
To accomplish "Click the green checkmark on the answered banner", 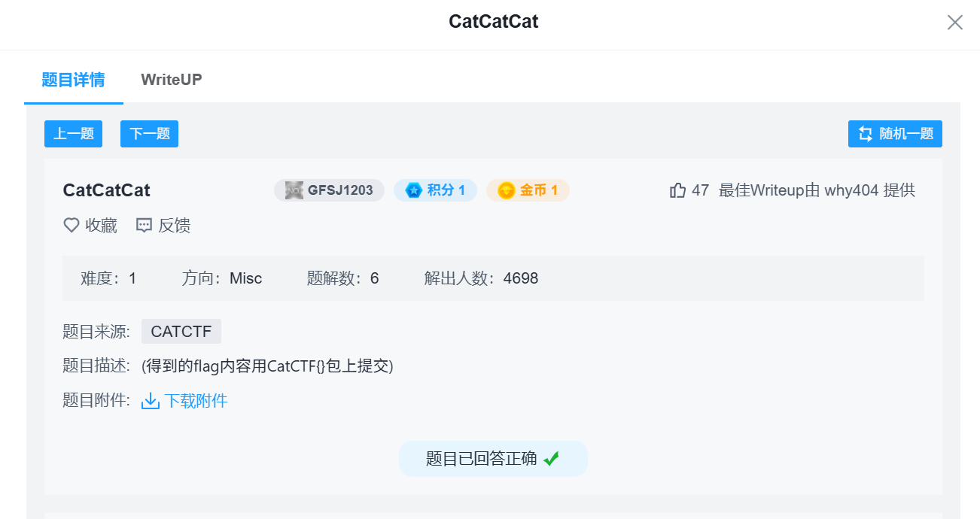I will pyautogui.click(x=552, y=458).
